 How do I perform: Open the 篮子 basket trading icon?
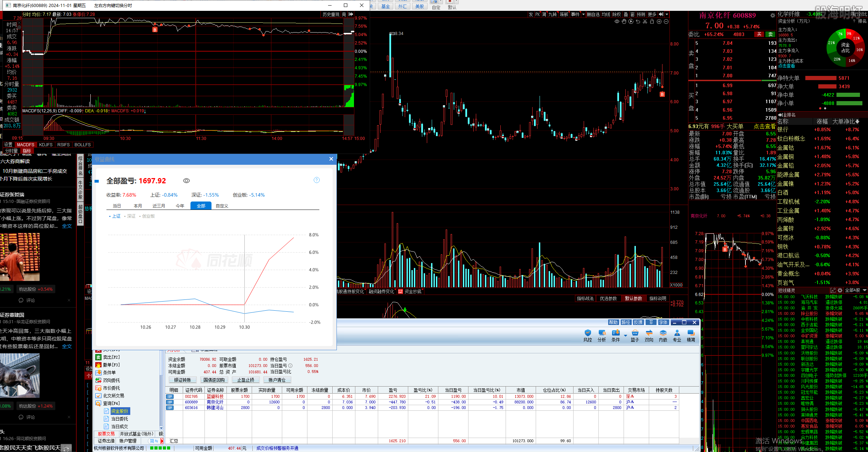(635, 336)
